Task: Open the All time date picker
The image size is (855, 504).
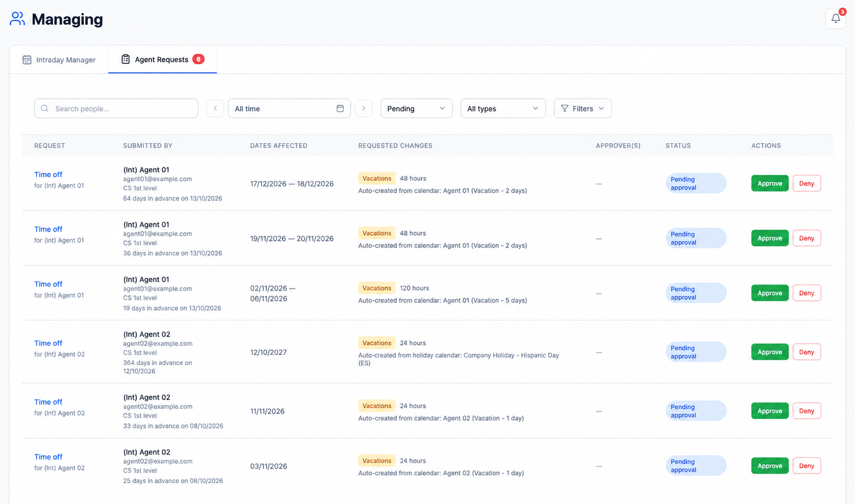Action: point(289,108)
